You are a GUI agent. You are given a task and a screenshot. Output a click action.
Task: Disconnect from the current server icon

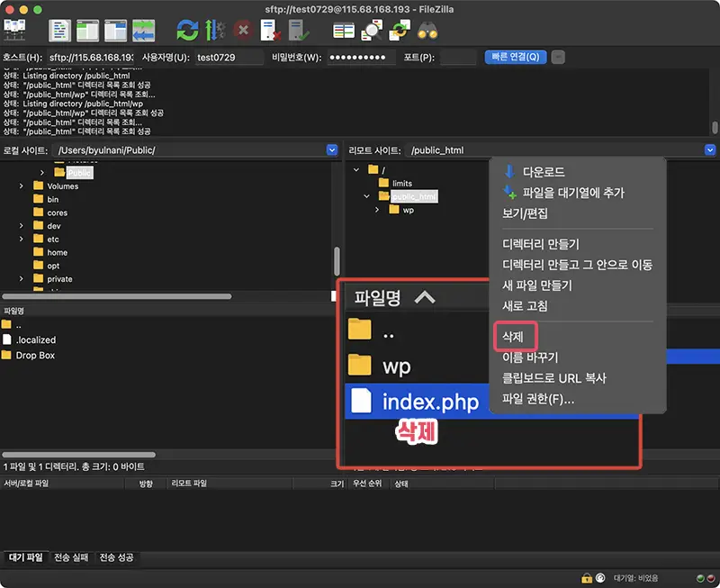coord(271,31)
